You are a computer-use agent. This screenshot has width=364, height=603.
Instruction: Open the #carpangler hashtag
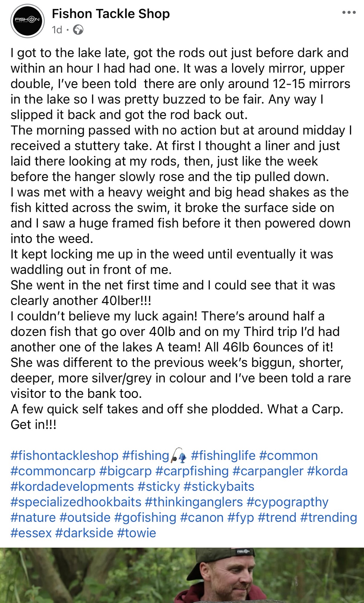point(268,471)
